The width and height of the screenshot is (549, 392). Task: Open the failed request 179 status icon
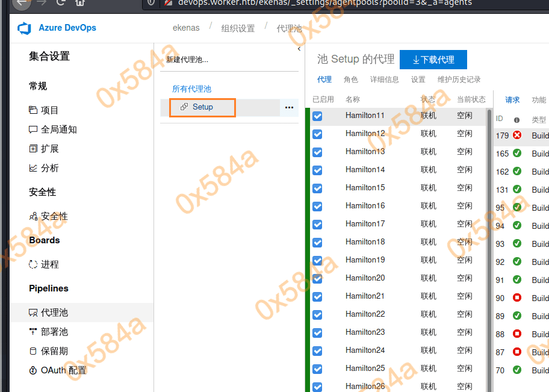(516, 135)
